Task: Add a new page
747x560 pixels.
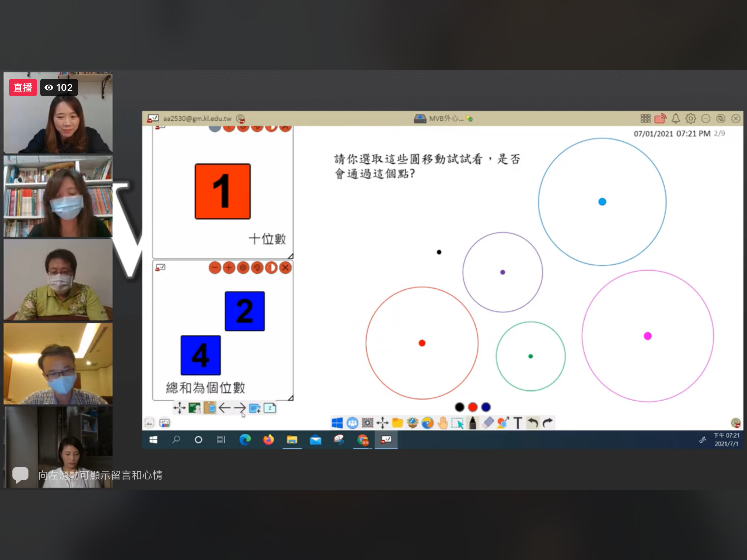Action: (255, 408)
